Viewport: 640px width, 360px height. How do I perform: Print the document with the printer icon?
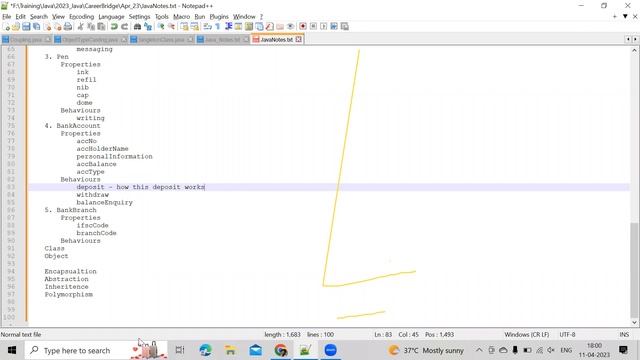[x=68, y=27]
